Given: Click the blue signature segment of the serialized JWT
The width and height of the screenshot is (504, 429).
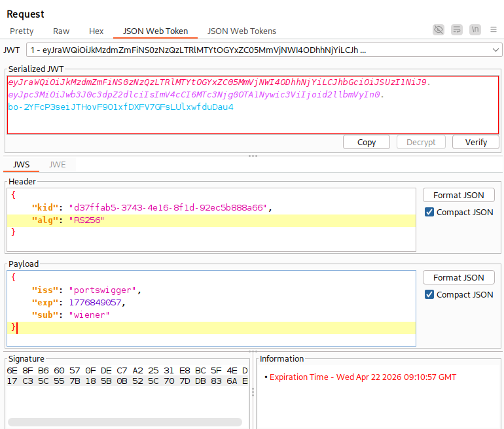Looking at the screenshot, I should coord(120,107).
